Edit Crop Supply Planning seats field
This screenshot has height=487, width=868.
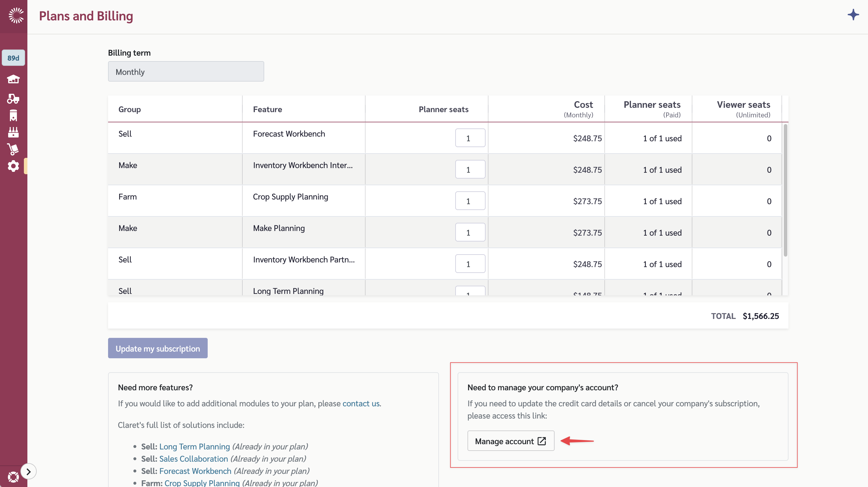(470, 201)
